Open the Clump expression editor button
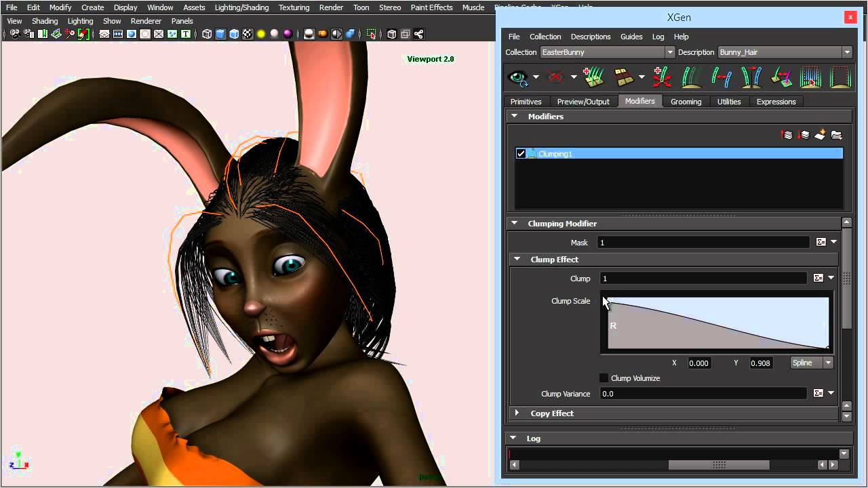The height and width of the screenshot is (488, 868). (818, 278)
